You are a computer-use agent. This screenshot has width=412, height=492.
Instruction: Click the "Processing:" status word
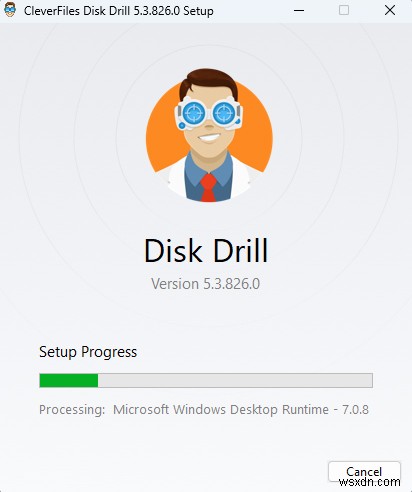coord(72,410)
